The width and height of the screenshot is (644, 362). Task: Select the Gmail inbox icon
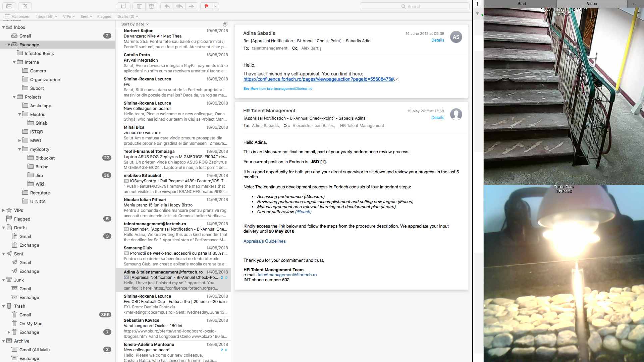point(14,36)
